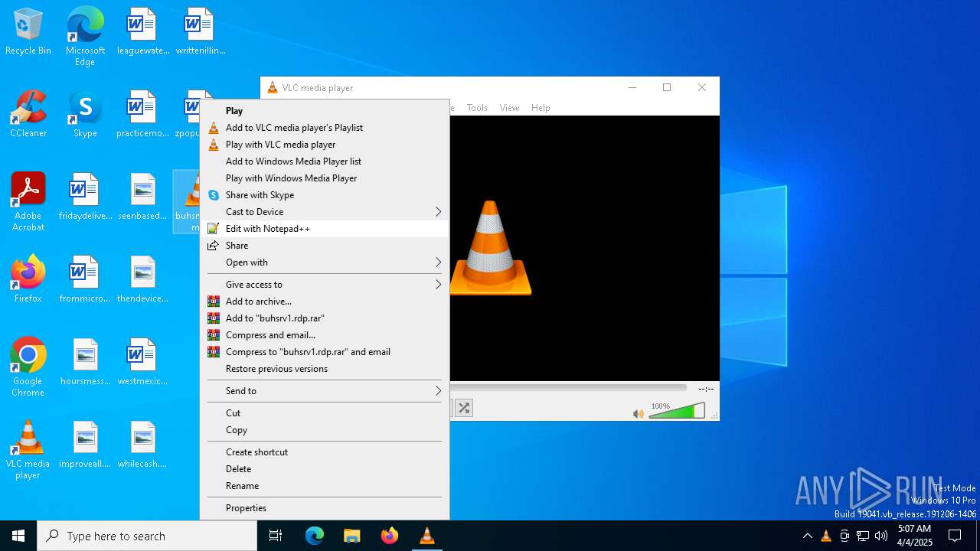Expand the Give access to submenu
This screenshot has width=980, height=551.
click(325, 285)
